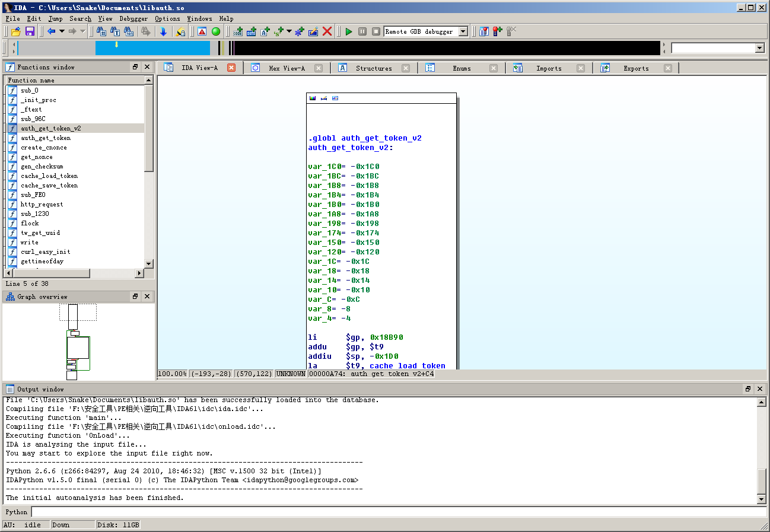770x532 pixels.
Task: Open the back-navigation history dropdown arrow
Action: (62, 31)
